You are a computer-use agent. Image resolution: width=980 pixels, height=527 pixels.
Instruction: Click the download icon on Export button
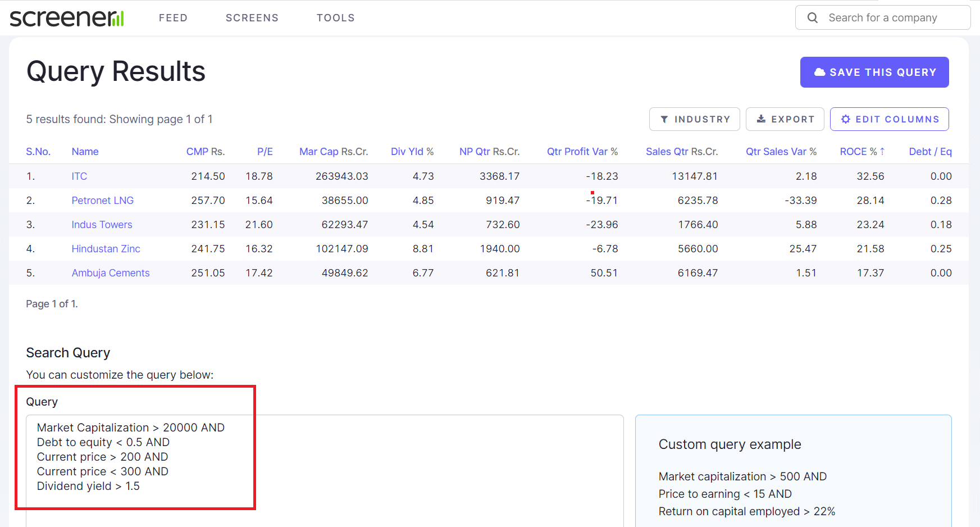[x=761, y=119]
